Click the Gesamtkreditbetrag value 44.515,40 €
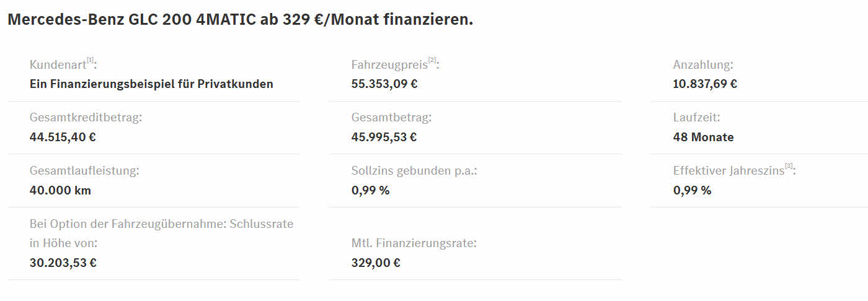 [x=63, y=137]
